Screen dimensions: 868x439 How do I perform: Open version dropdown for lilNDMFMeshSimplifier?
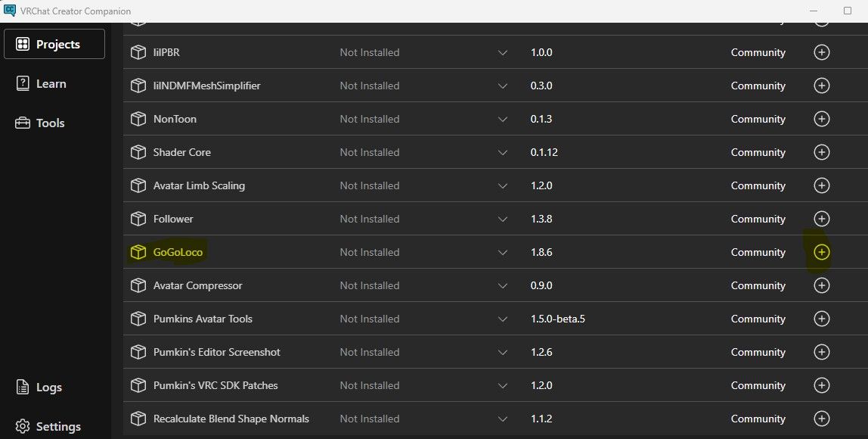[x=502, y=86]
